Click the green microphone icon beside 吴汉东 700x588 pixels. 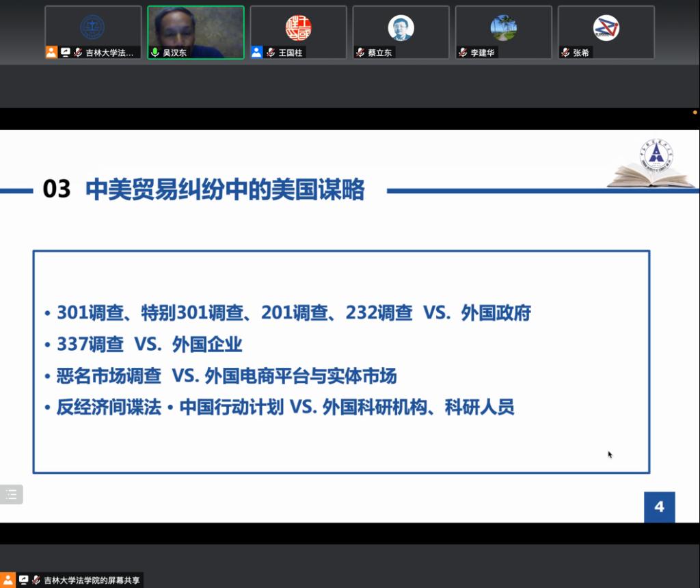point(155,53)
